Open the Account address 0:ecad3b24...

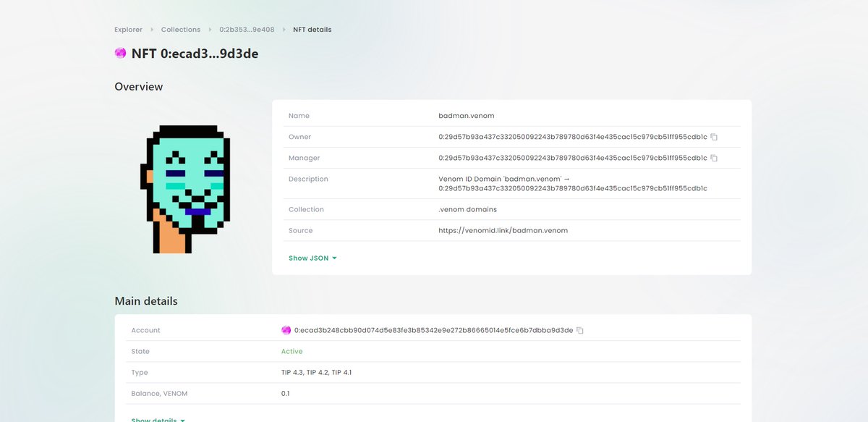[433, 330]
